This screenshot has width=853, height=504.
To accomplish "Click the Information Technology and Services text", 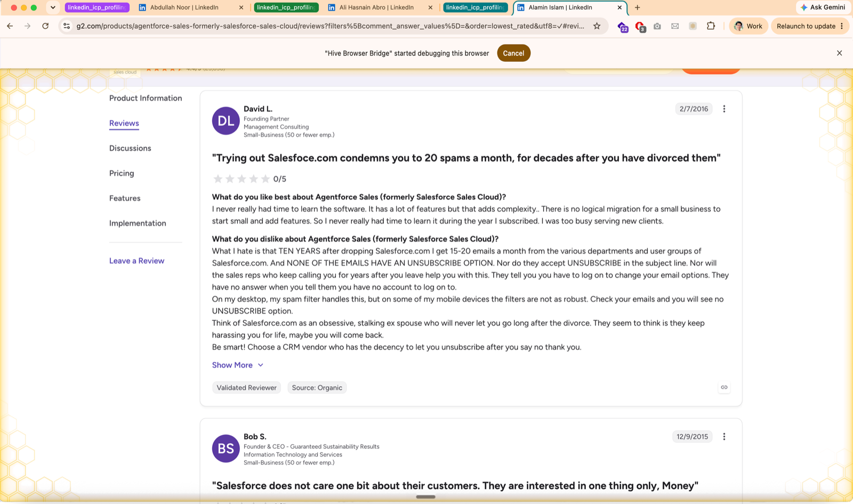I will pyautogui.click(x=293, y=454).
